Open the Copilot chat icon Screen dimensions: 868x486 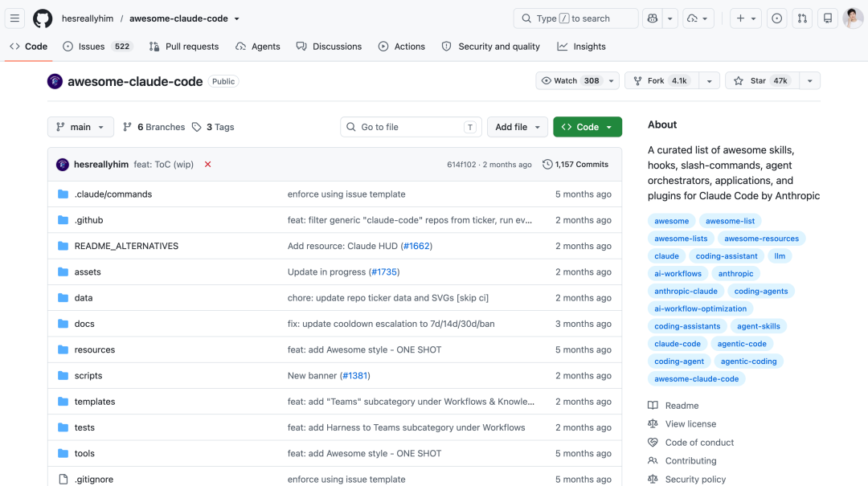click(653, 18)
